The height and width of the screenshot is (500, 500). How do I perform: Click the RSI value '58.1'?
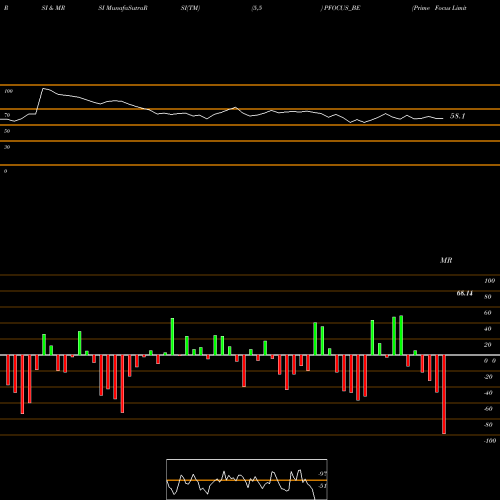457,116
